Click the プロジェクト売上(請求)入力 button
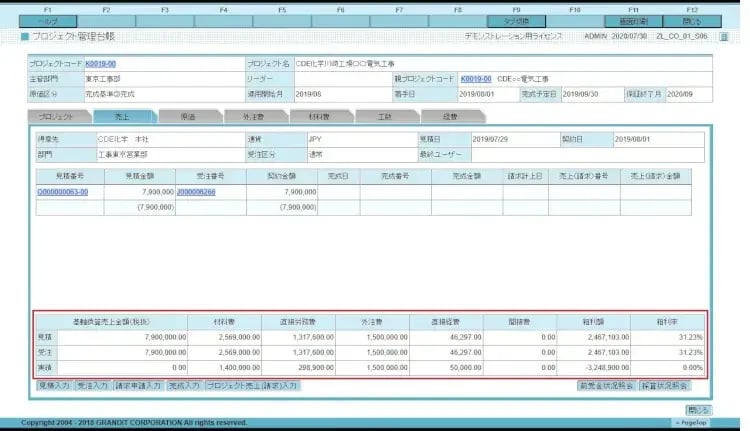 coord(250,385)
